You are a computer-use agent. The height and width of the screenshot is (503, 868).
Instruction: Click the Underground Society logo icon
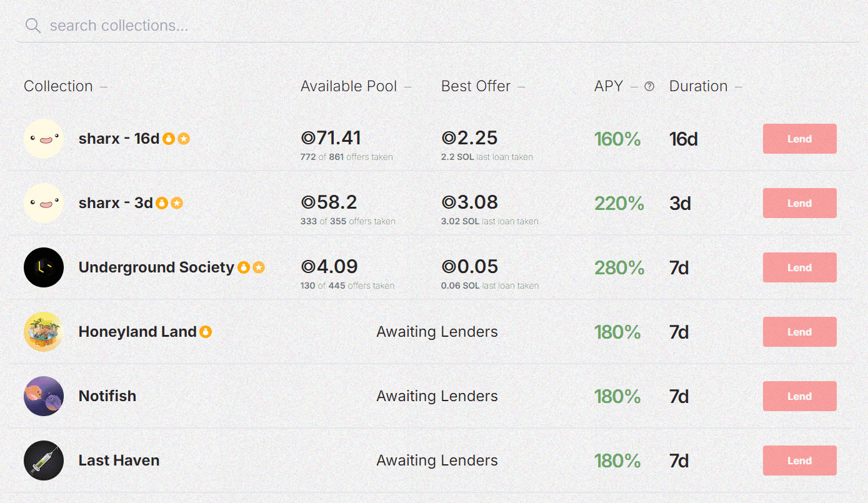[x=44, y=267]
